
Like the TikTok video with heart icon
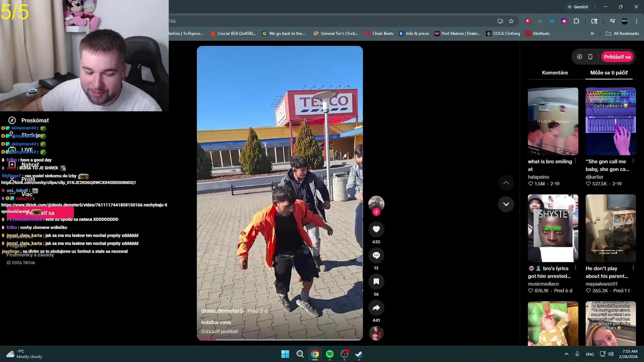pyautogui.click(x=376, y=229)
